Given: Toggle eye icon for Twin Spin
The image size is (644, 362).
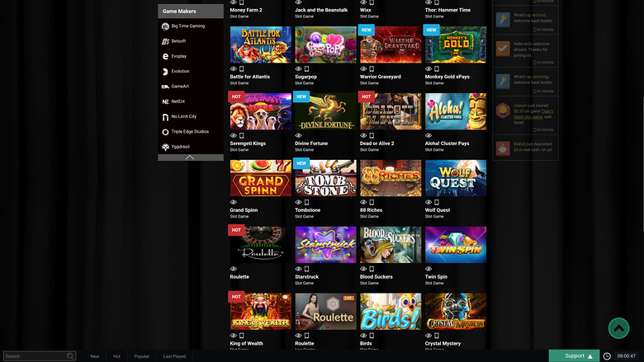Looking at the screenshot, I should [429, 269].
